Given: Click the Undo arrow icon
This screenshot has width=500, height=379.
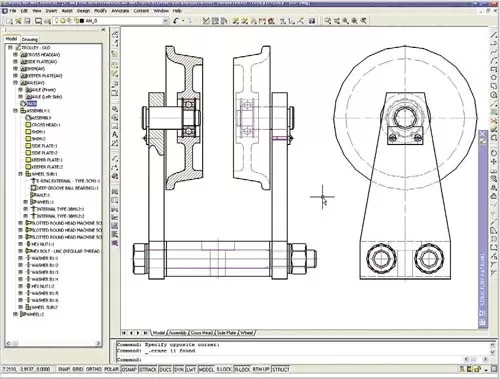Looking at the screenshot, I should [176, 21].
